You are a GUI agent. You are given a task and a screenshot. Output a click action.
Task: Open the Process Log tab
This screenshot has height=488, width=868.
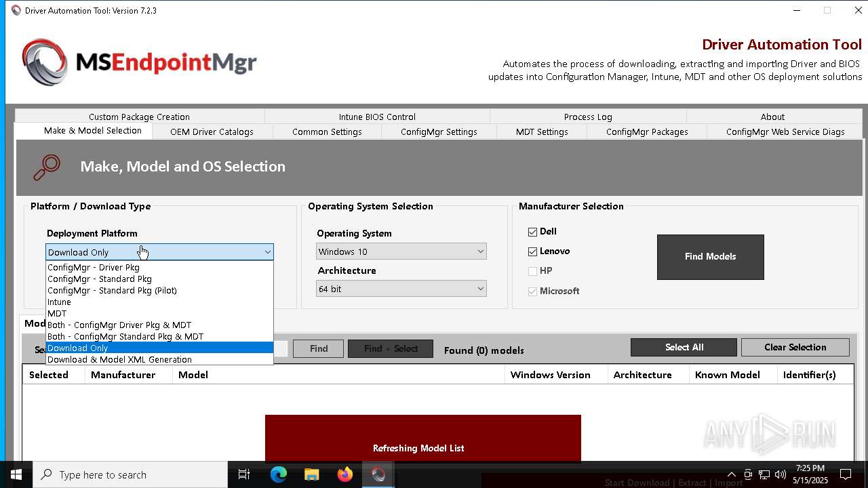[x=588, y=117]
